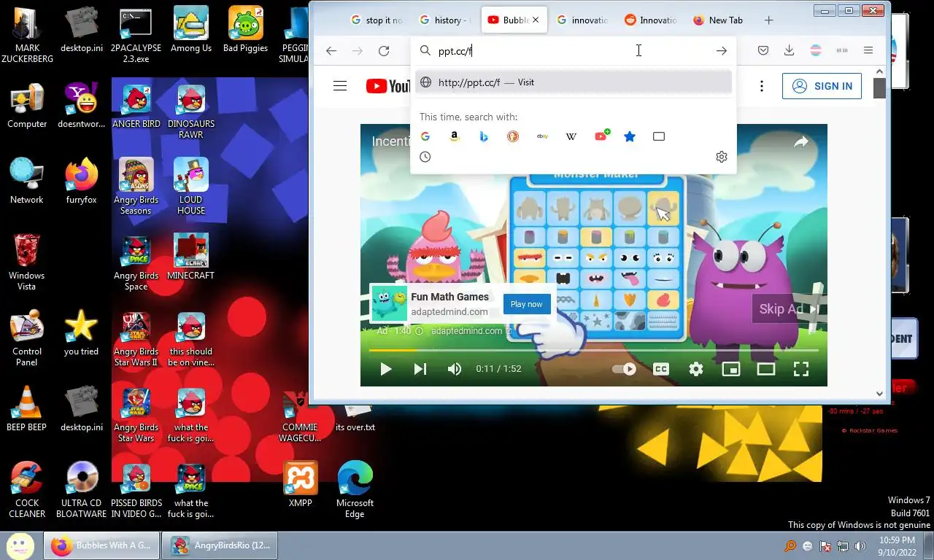Search this time with eBay icon
Image resolution: width=934 pixels, height=560 pixels.
(542, 136)
